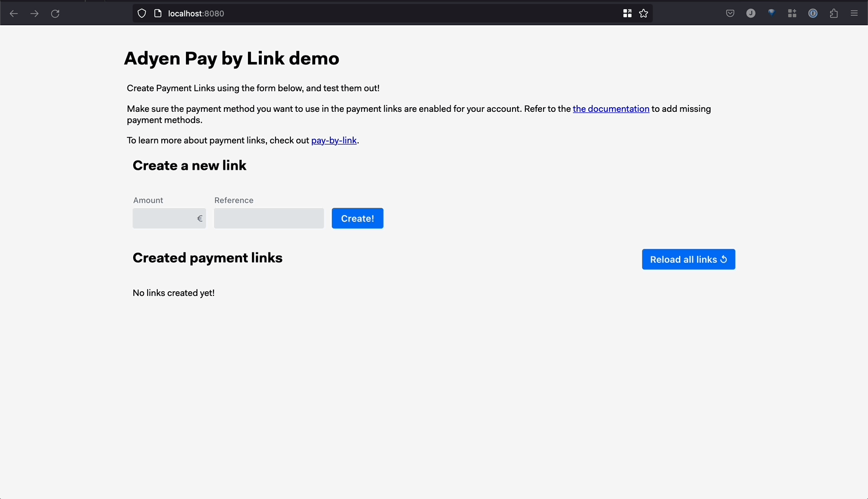868x499 pixels.
Task: Bookmark this page with the star icon
Action: 644,13
